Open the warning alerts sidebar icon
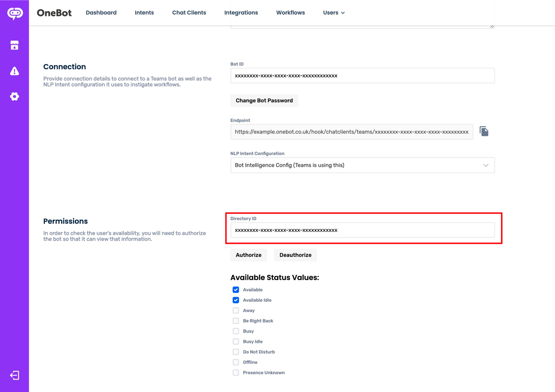The width and height of the screenshot is (555, 392). 14,71
